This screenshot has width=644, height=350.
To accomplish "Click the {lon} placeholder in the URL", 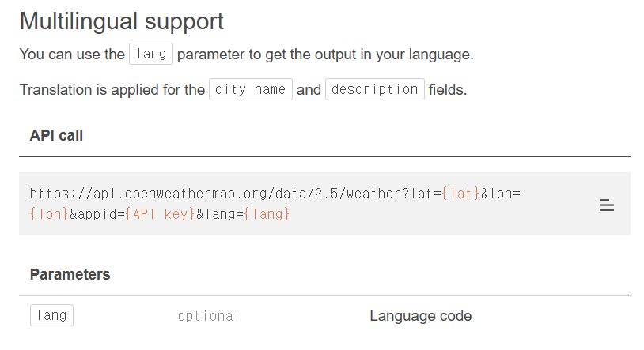I will 49,214.
